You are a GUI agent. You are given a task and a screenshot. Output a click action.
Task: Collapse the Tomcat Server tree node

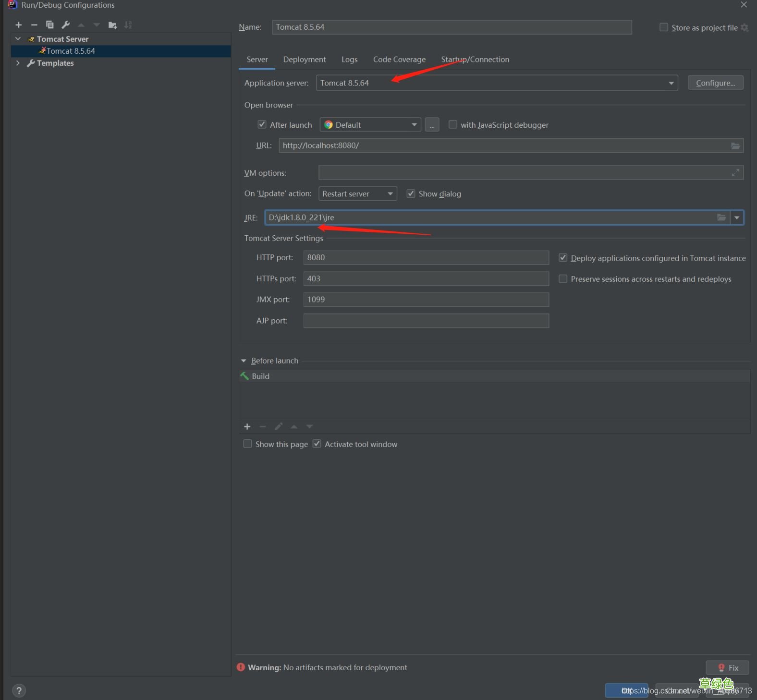[18, 39]
